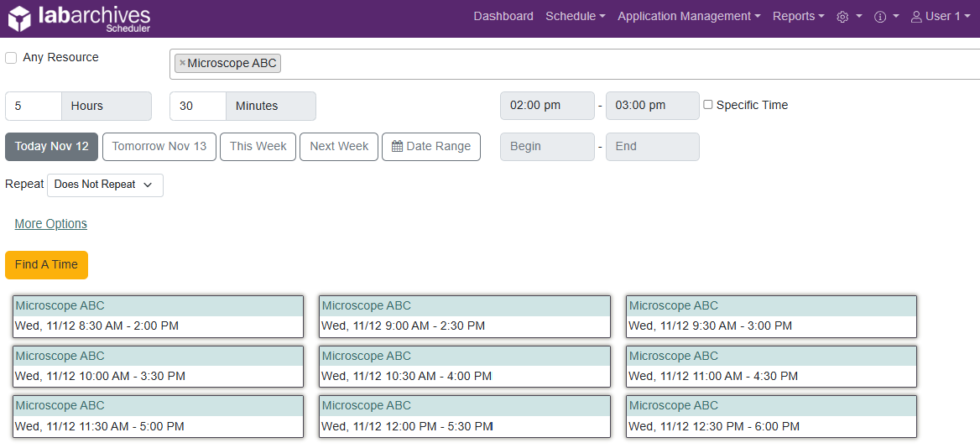Click the Hours input field
Viewport: 980px width, 448px height.
pyautogui.click(x=34, y=106)
